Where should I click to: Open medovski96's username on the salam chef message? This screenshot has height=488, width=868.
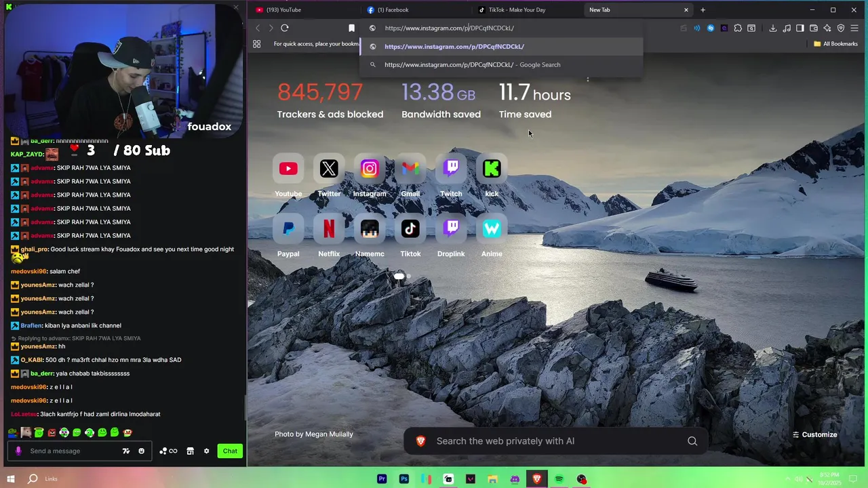[x=28, y=272]
